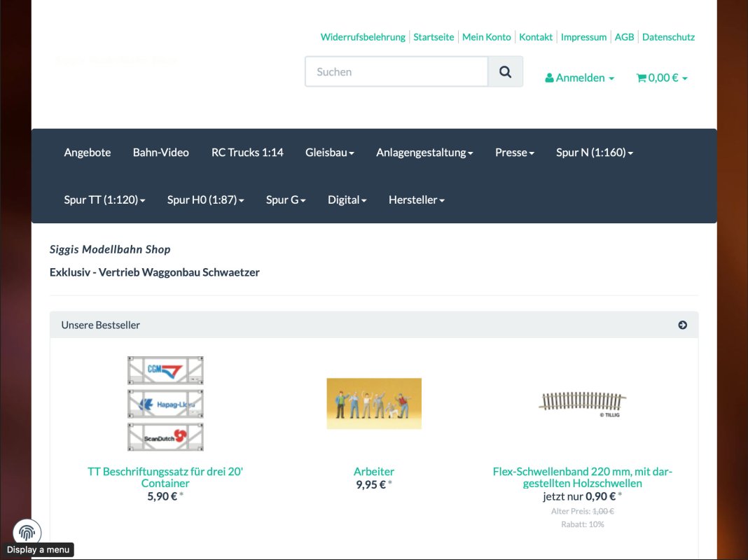Click the fingerprint menu icon

[27, 533]
